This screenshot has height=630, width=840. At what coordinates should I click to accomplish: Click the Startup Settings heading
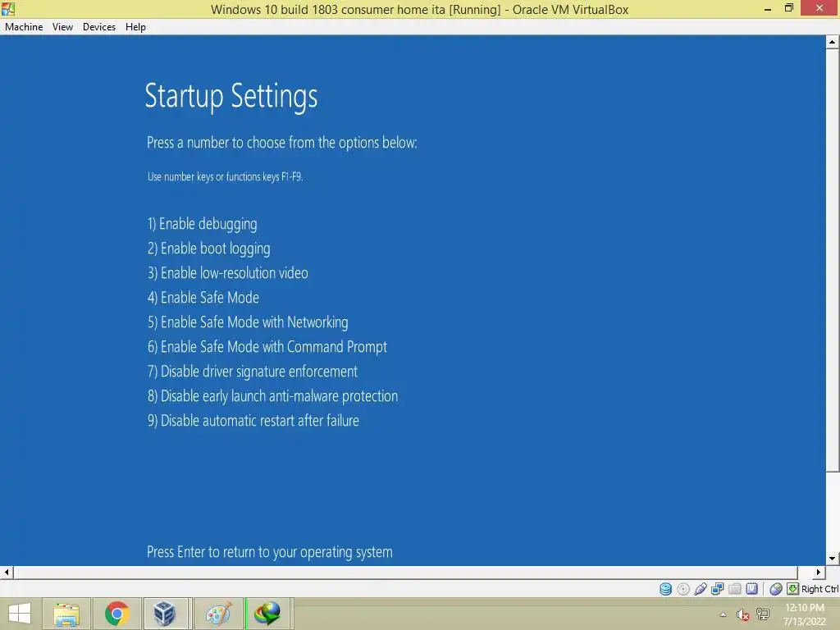pyautogui.click(x=231, y=97)
